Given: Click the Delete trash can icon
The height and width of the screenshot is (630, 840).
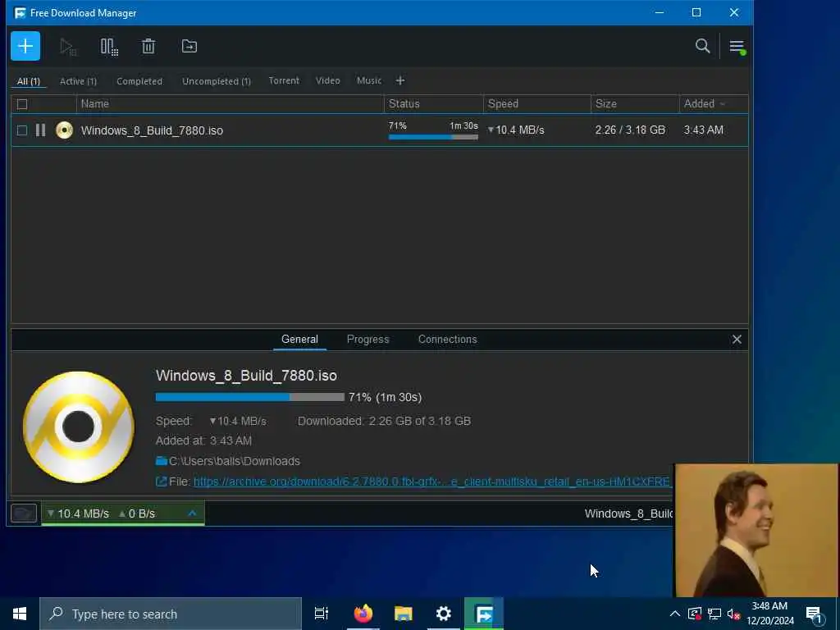Looking at the screenshot, I should 148,47.
